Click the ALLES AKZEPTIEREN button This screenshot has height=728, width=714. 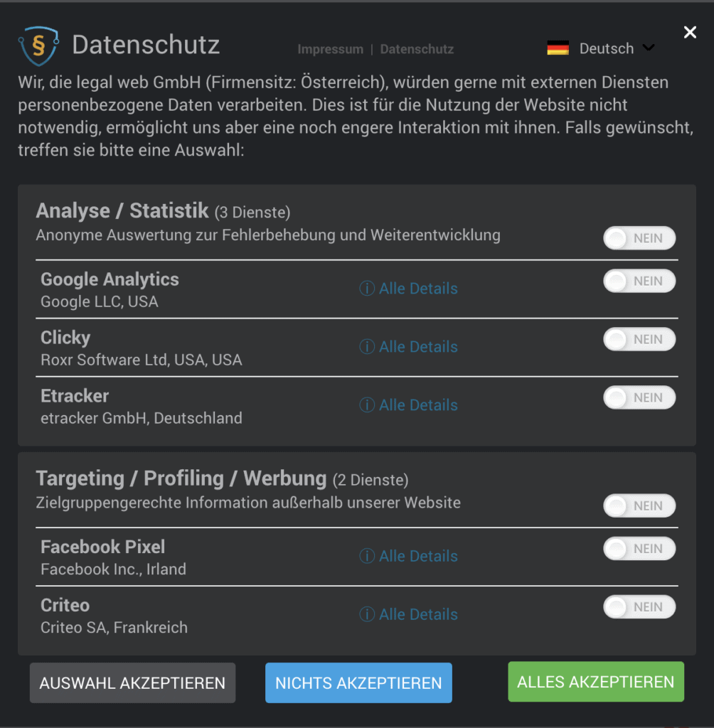[x=595, y=681]
